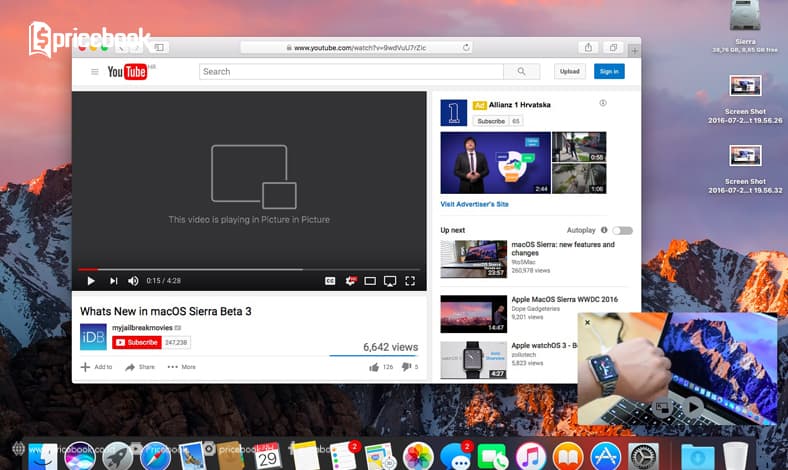
Task: Toggle the Autoplay switch
Action: point(623,230)
